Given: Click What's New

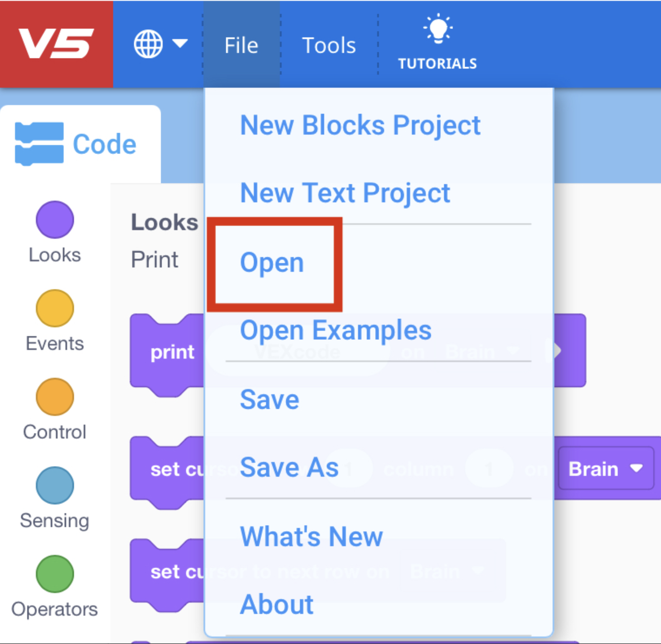Looking at the screenshot, I should coord(311,536).
